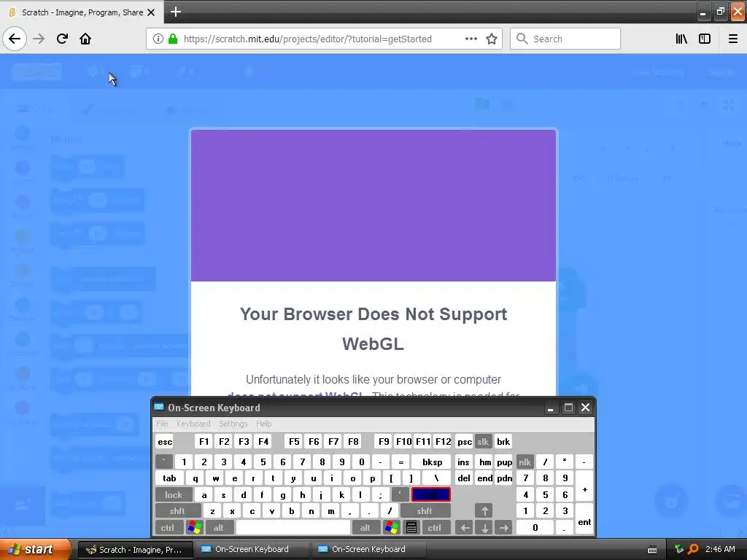Toggle the left alt key
The image size is (747, 560).
[x=219, y=528]
